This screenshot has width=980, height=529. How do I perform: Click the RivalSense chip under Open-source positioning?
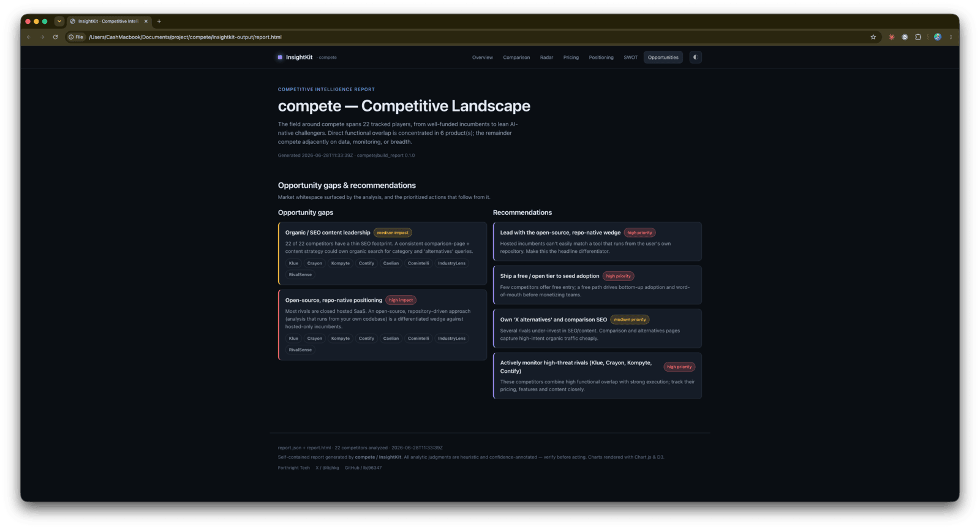pos(300,350)
